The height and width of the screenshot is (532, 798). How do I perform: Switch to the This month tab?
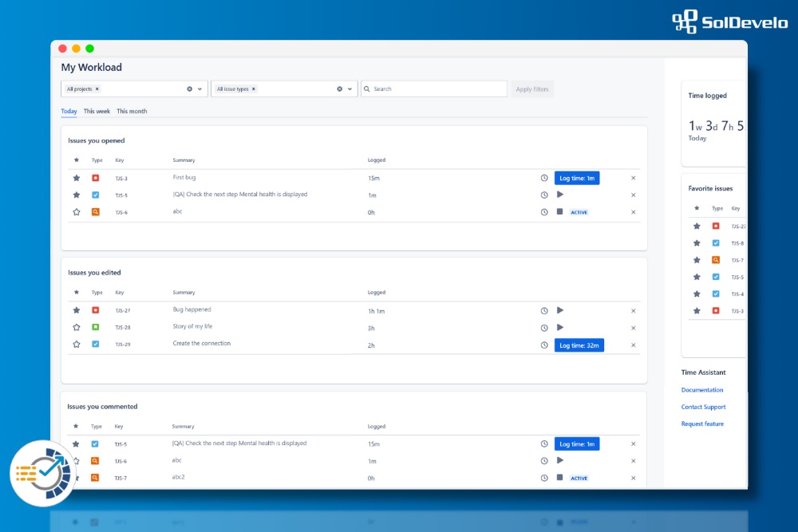(x=131, y=111)
